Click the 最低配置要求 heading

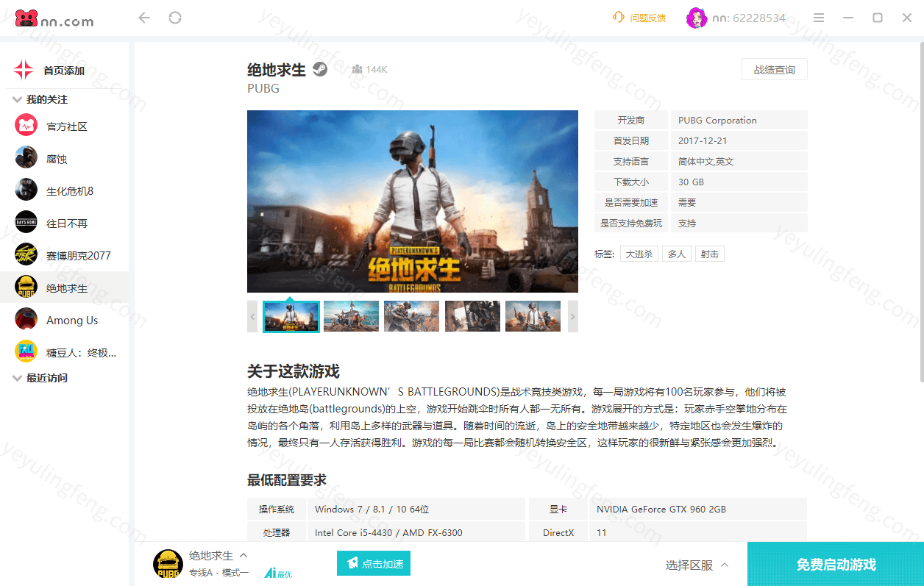[x=287, y=480]
